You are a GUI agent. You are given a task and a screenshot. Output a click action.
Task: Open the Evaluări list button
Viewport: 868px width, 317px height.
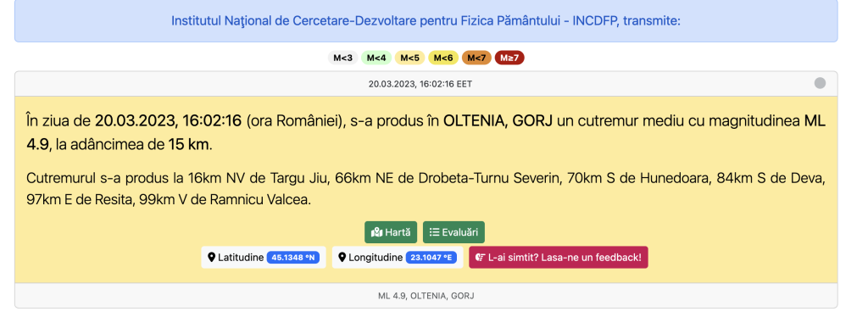pyautogui.click(x=453, y=232)
